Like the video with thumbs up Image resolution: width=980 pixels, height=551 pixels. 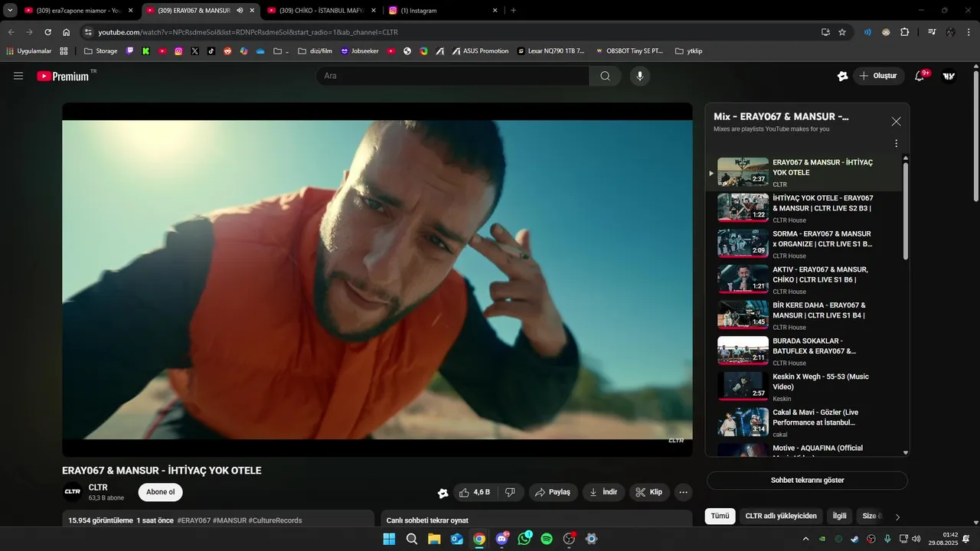pos(475,492)
